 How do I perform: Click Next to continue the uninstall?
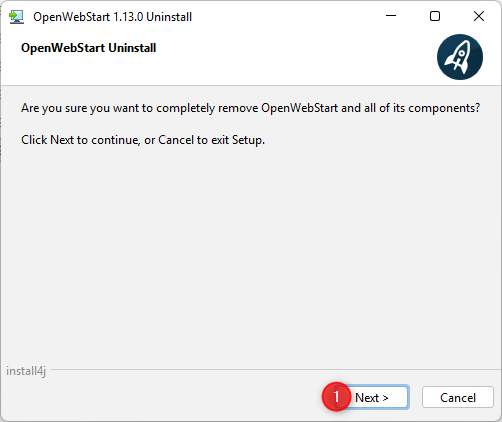(x=372, y=397)
